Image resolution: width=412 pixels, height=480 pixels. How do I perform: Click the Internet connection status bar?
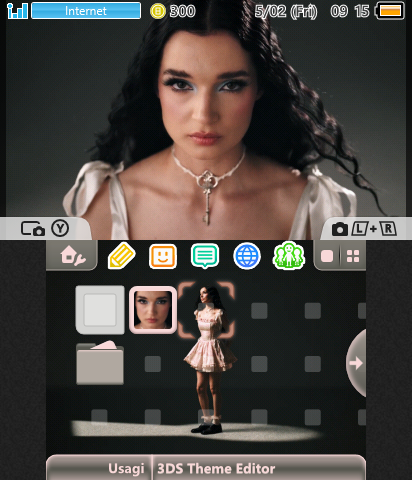coord(86,11)
